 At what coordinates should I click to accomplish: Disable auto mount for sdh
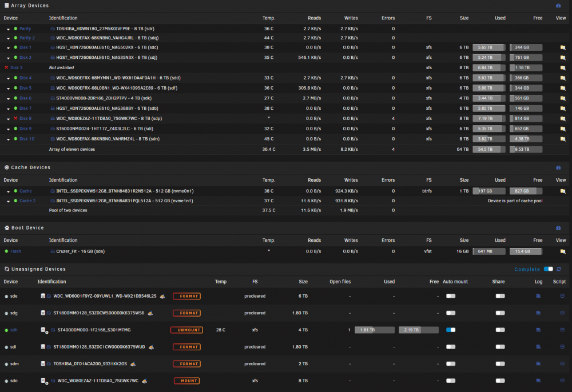pos(451,330)
